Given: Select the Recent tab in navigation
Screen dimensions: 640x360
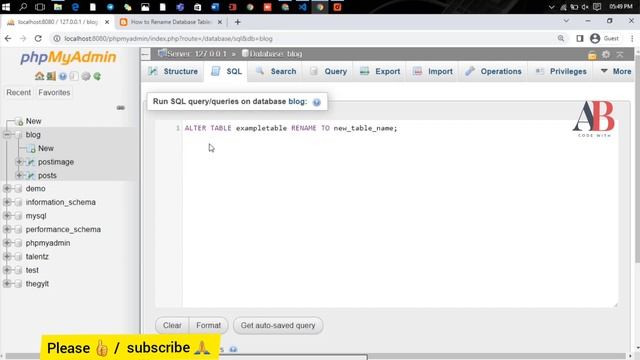Looking at the screenshot, I should (18, 93).
